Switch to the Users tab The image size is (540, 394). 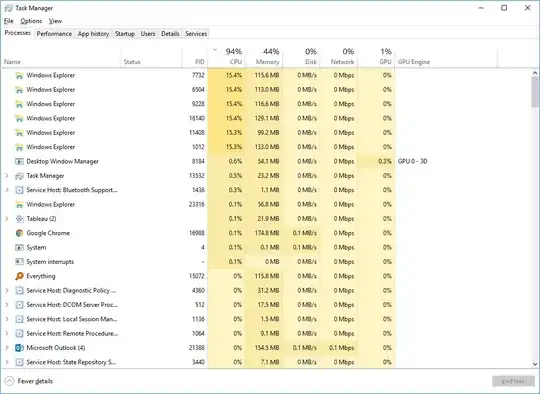[x=148, y=34]
